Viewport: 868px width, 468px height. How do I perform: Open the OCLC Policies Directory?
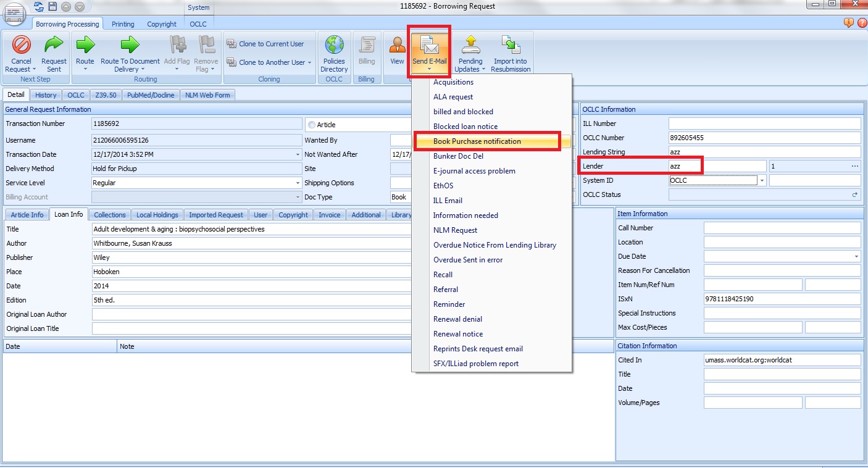334,45
